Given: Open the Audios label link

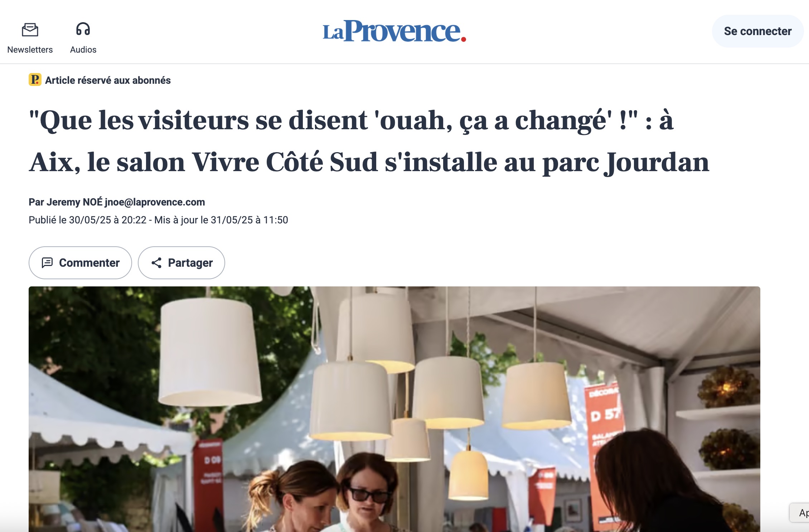Looking at the screenshot, I should [x=83, y=50].
